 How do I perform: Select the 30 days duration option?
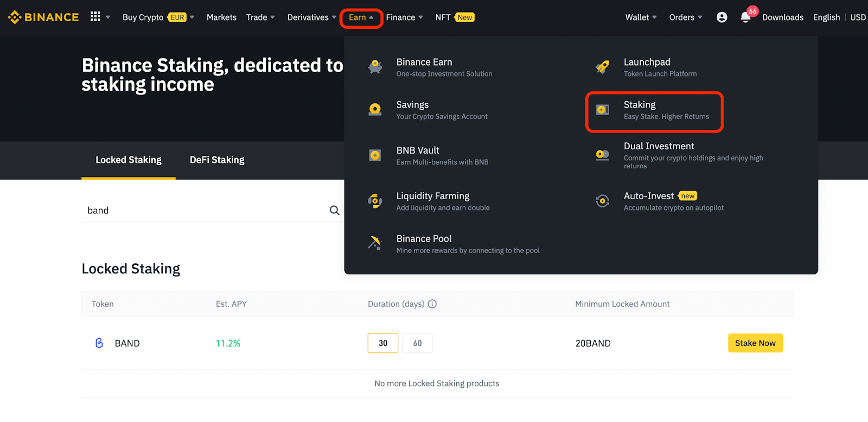tap(383, 343)
